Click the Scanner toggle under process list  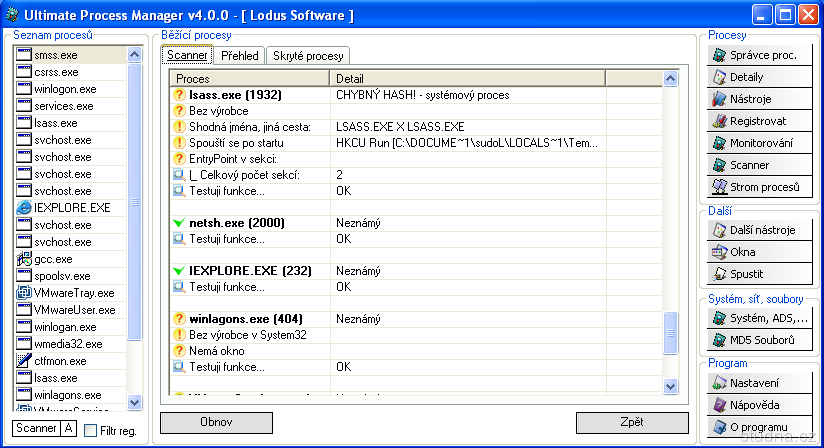[x=36, y=429]
